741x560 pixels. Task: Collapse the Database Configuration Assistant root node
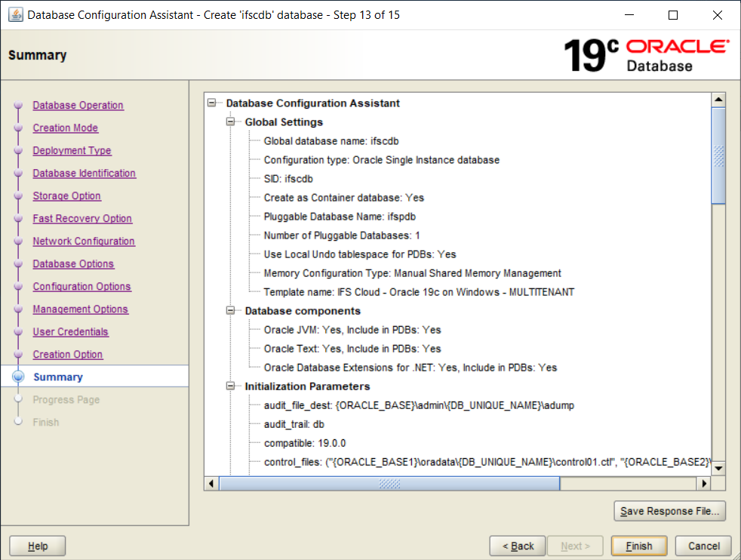click(212, 103)
